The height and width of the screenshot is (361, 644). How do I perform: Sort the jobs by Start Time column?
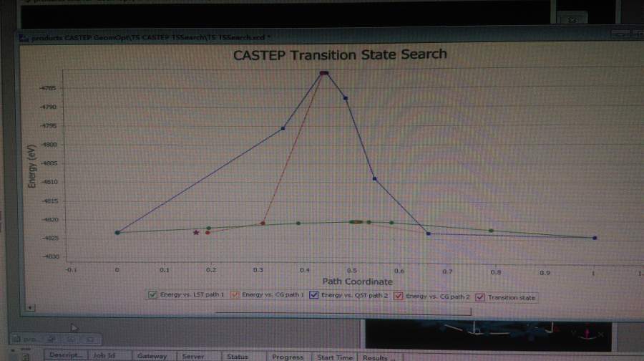pyautogui.click(x=335, y=357)
